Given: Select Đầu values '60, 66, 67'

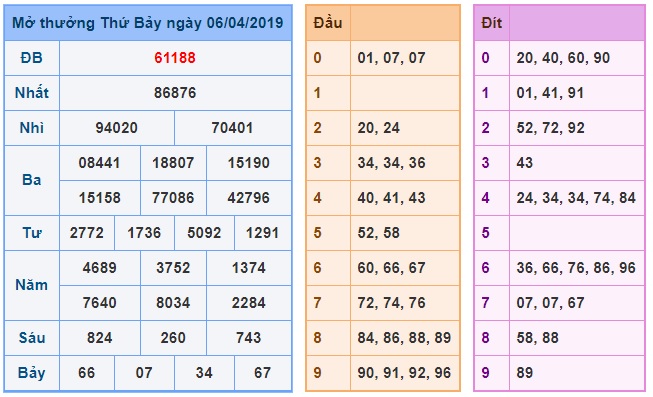Looking at the screenshot, I should pos(391,268).
